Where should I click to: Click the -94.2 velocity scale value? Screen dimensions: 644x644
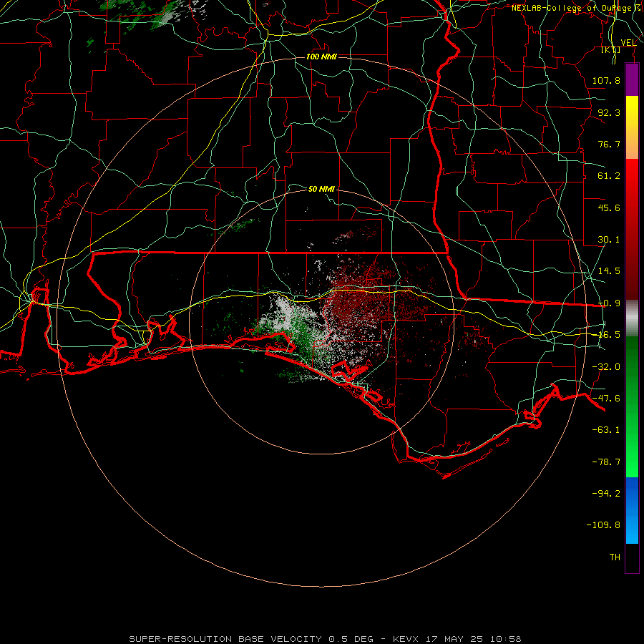pos(606,494)
